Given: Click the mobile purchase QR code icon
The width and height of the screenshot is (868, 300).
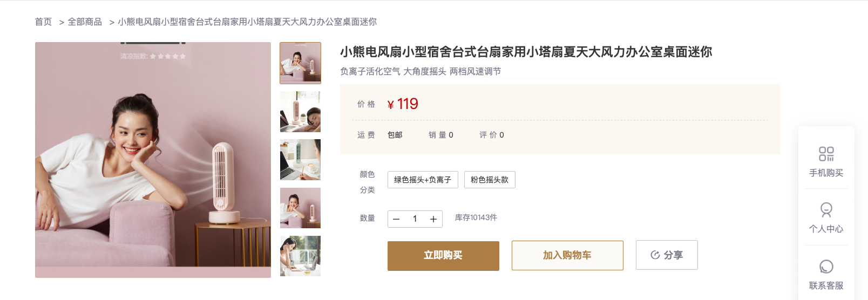Looking at the screenshot, I should [826, 154].
